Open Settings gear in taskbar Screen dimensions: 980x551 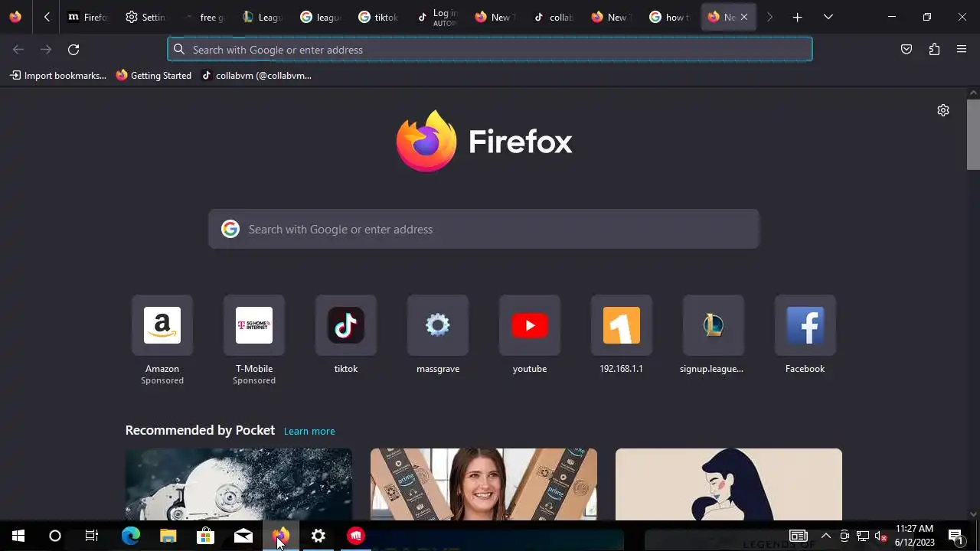pyautogui.click(x=318, y=536)
